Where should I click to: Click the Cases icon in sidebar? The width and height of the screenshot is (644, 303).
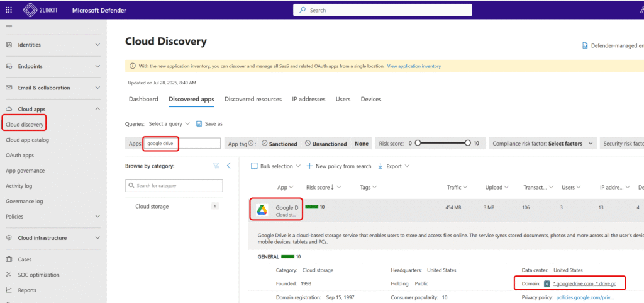[x=9, y=260]
